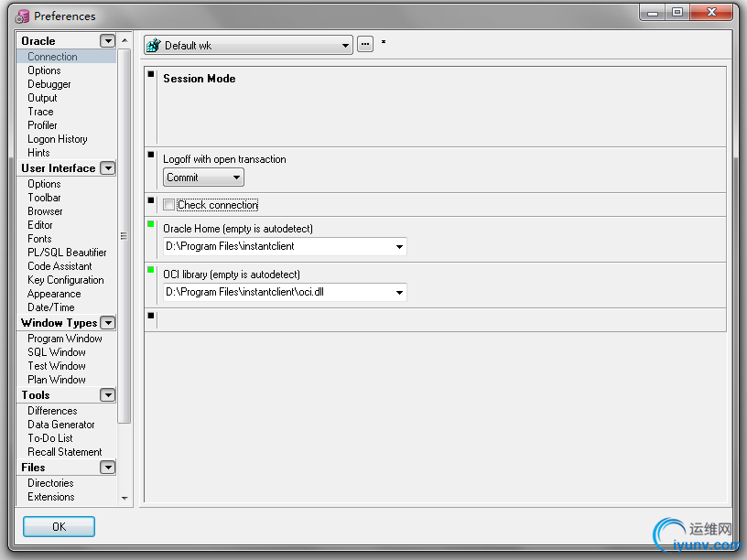Expand the OCI library path dropdown
The width and height of the screenshot is (747, 560).
(x=399, y=293)
